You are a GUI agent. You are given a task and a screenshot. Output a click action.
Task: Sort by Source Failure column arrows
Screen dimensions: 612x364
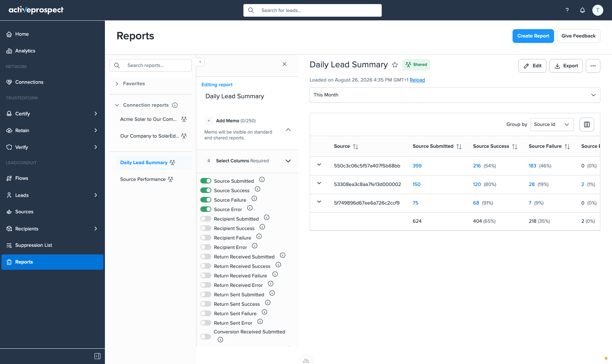567,147
